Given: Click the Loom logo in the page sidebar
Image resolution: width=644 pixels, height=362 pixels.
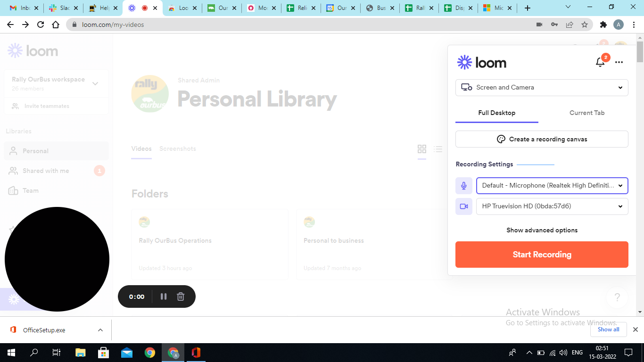Looking at the screenshot, I should [x=33, y=51].
